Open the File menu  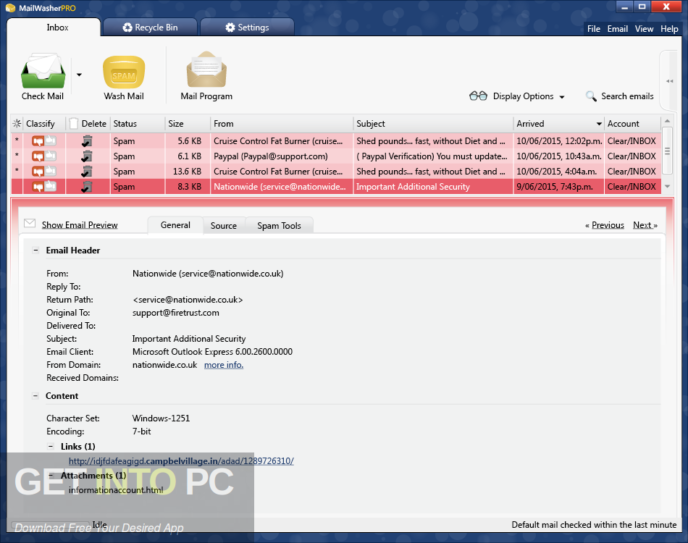(x=593, y=29)
